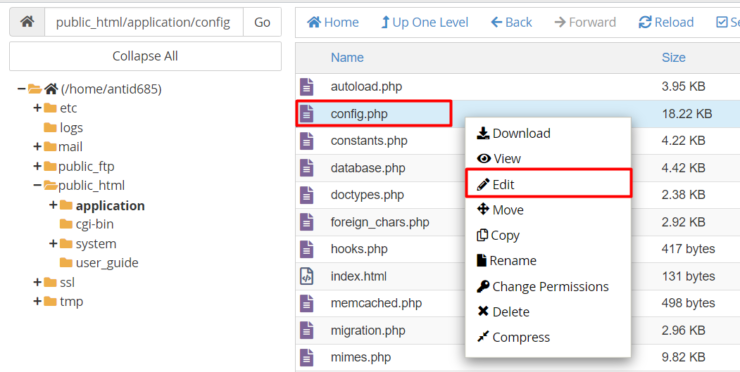Select the cgi-bin folder in tree
Screen dimensions: 740x372
94,224
